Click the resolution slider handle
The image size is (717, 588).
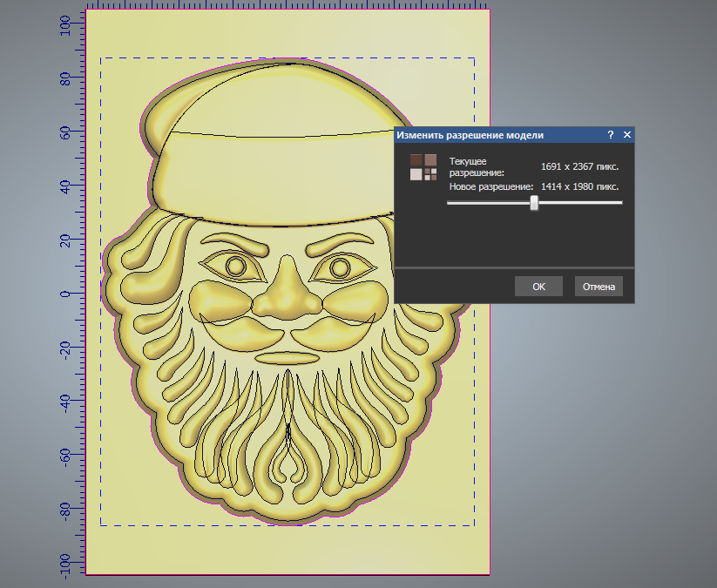[534, 203]
